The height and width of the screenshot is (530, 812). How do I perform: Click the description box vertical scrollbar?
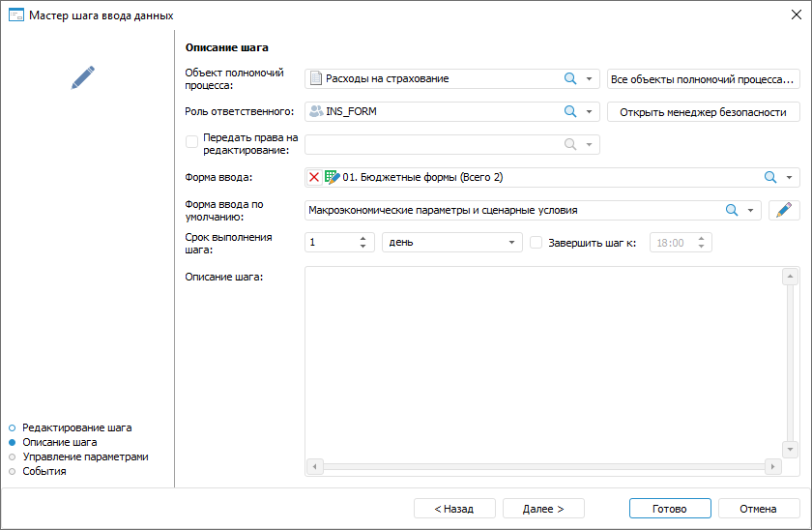tap(790, 363)
